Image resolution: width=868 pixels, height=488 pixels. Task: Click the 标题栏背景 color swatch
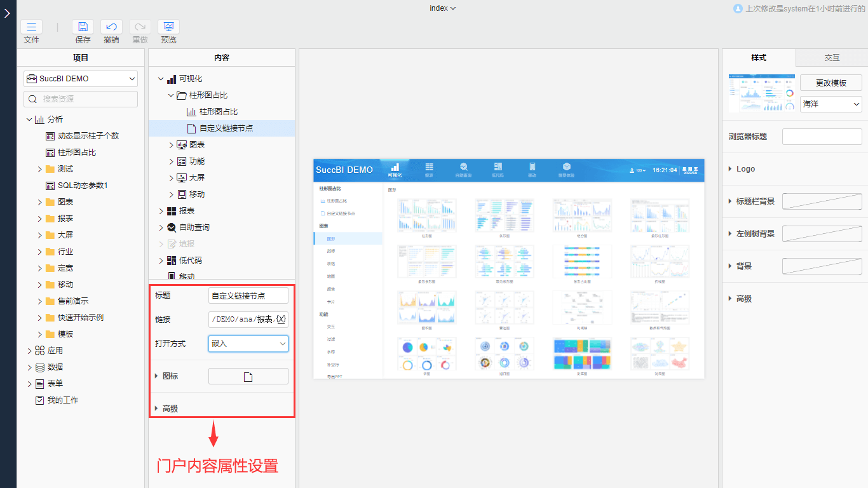[x=822, y=201]
